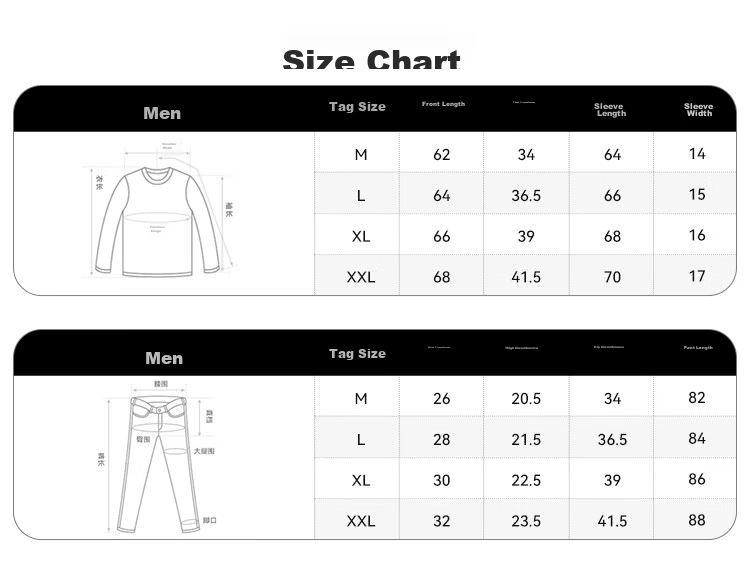Click the sleeve length value 70

612,277
